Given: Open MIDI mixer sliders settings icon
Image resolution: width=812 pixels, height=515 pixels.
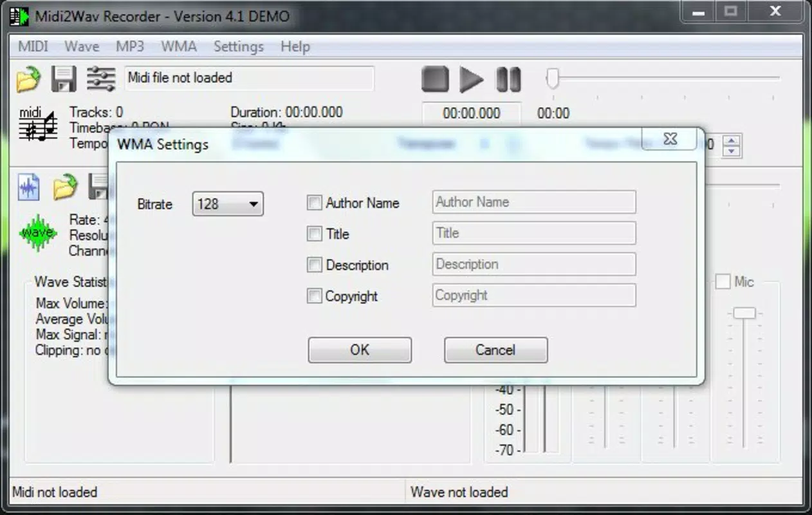Looking at the screenshot, I should click(101, 79).
